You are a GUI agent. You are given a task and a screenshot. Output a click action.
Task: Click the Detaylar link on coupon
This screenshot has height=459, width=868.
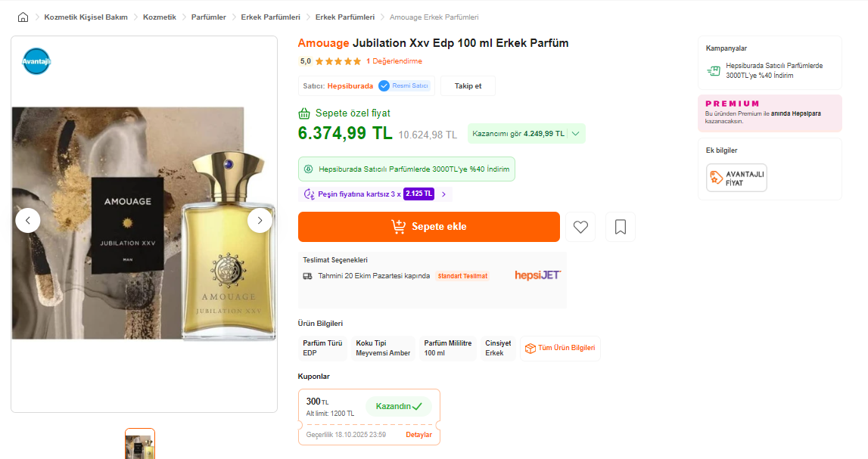tap(418, 435)
